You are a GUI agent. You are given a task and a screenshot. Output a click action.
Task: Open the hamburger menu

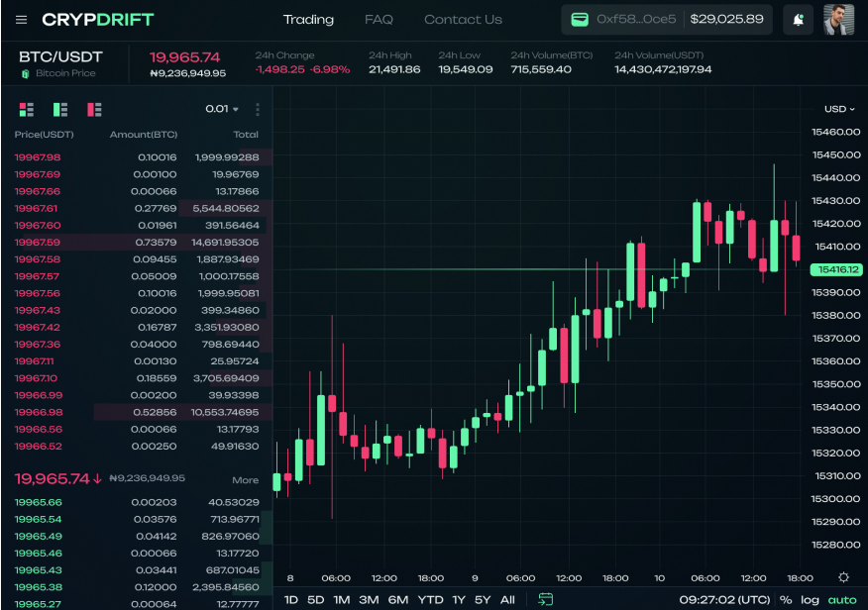coord(22,20)
